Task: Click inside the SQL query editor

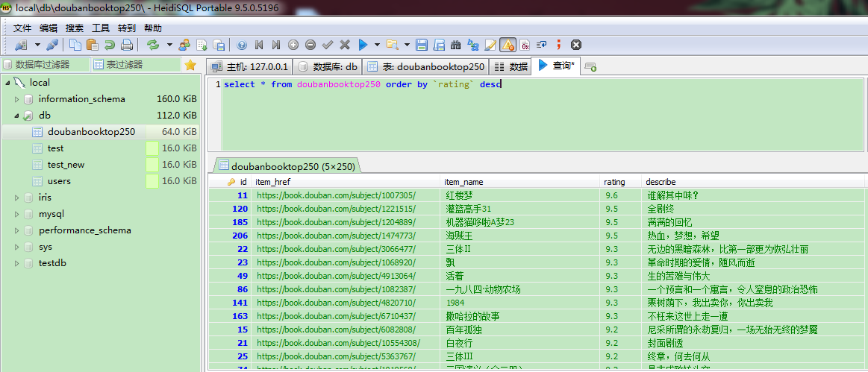Action: click(541, 115)
